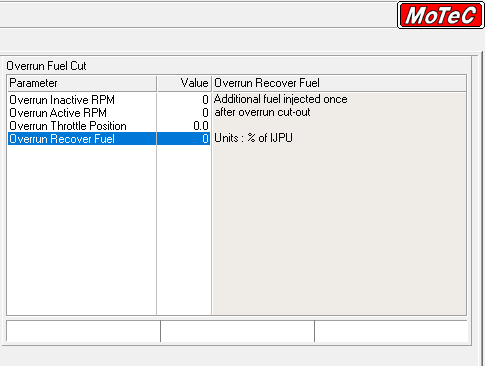Image resolution: width=485 pixels, height=366 pixels.
Task: Click the middle status bar cell
Action: coord(237,331)
